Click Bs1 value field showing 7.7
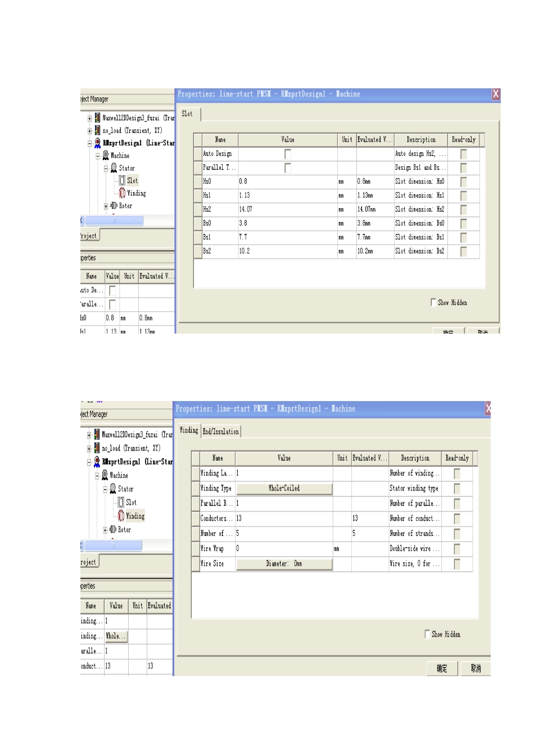The image size is (534, 756). [x=288, y=237]
